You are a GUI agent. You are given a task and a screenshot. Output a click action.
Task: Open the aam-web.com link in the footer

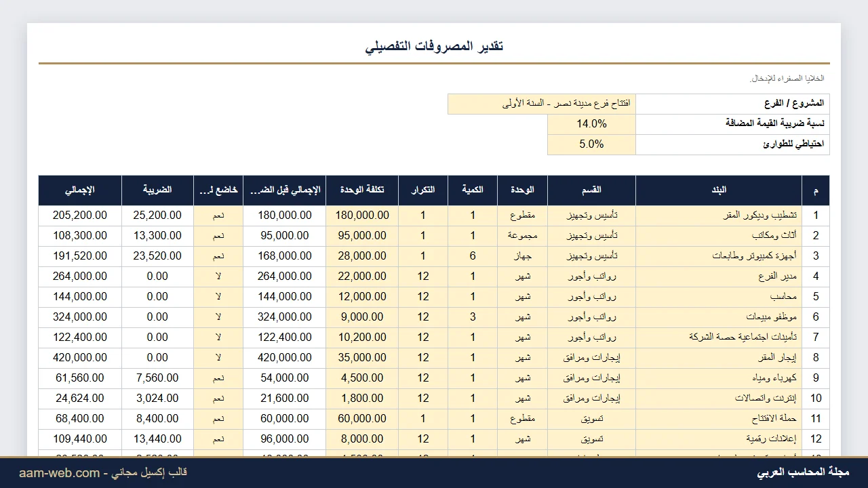tap(59, 472)
